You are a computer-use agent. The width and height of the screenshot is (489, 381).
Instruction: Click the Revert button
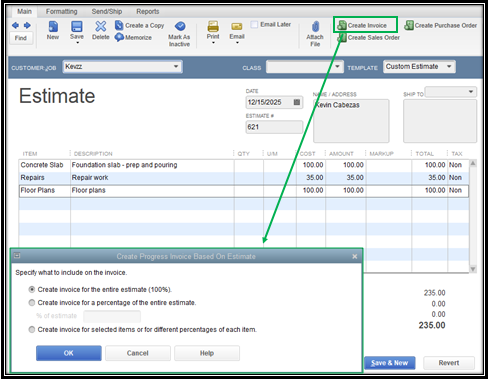pyautogui.click(x=449, y=363)
